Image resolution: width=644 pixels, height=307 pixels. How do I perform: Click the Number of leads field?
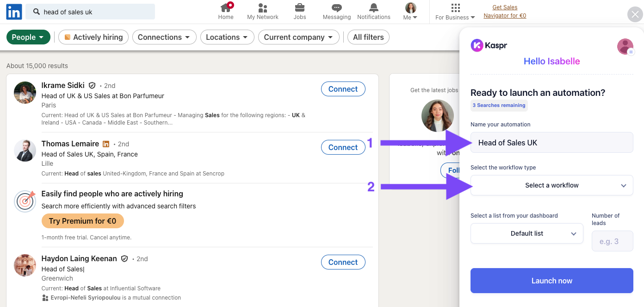coord(613,241)
